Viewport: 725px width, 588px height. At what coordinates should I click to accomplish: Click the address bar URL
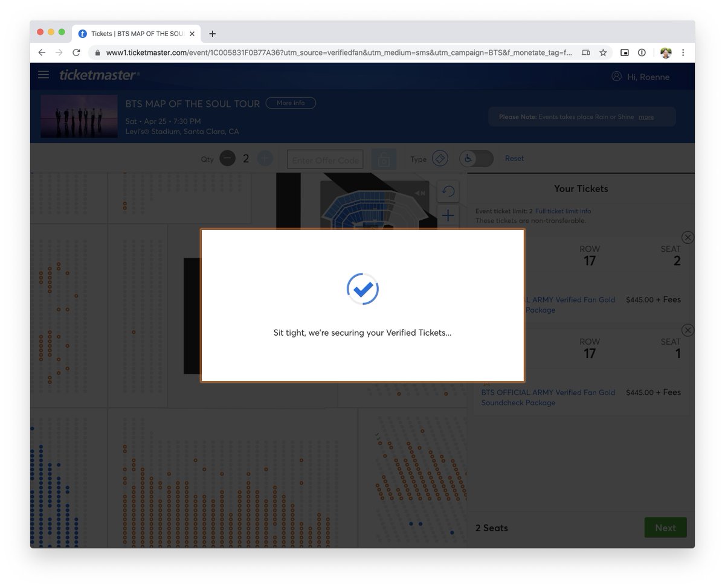click(338, 53)
